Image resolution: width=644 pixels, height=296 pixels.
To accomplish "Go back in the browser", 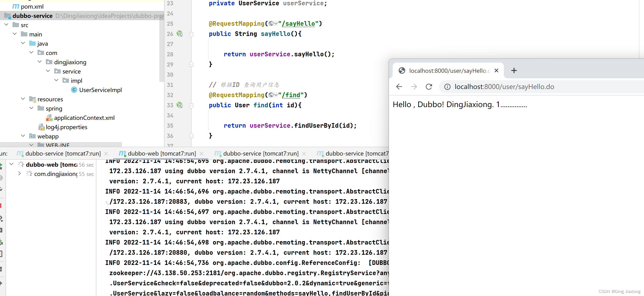I will tap(399, 87).
